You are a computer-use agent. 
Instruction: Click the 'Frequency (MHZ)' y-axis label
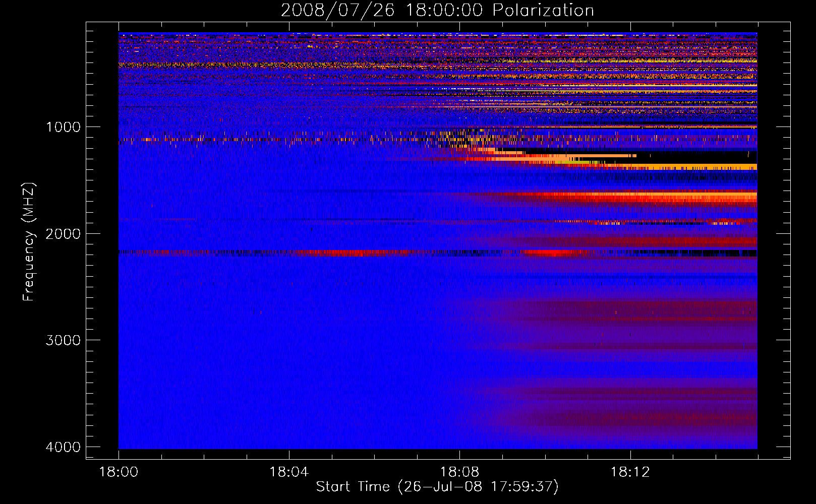pos(28,242)
